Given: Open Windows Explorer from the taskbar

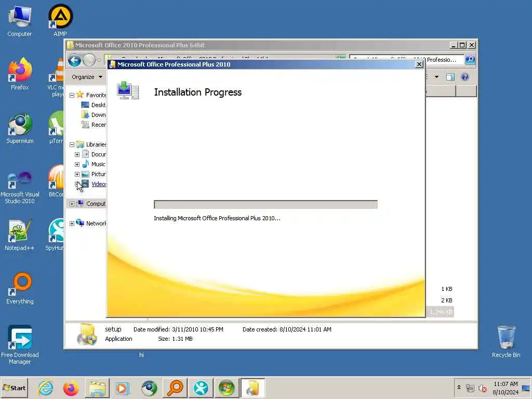Looking at the screenshot, I should tap(97, 388).
